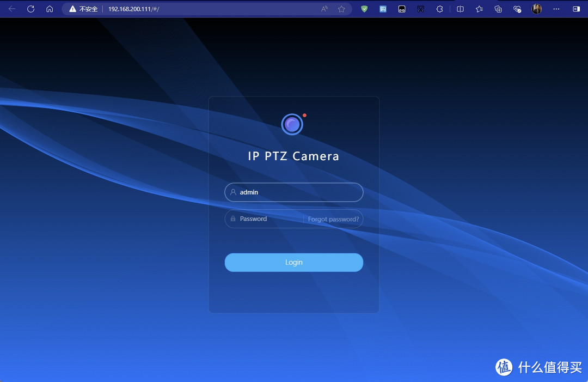Click the Login button
The width and height of the screenshot is (588, 382).
pyautogui.click(x=293, y=262)
